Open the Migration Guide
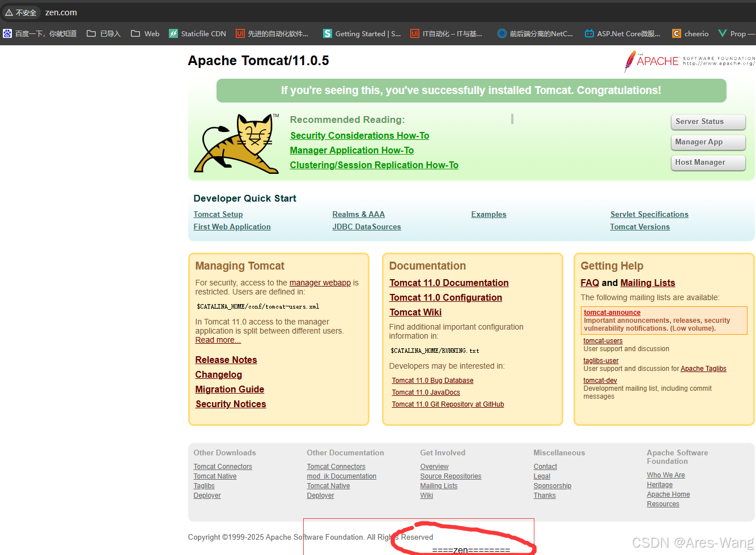756x555 pixels. (x=230, y=389)
